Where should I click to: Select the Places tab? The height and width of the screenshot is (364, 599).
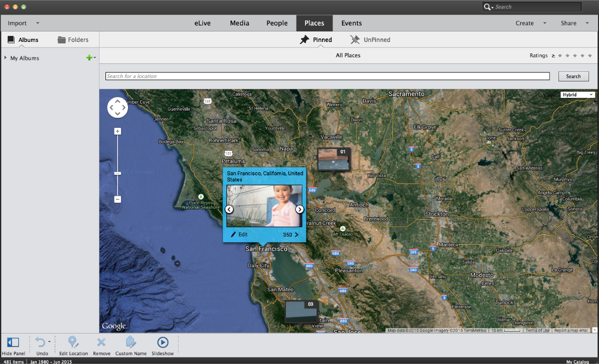(314, 23)
